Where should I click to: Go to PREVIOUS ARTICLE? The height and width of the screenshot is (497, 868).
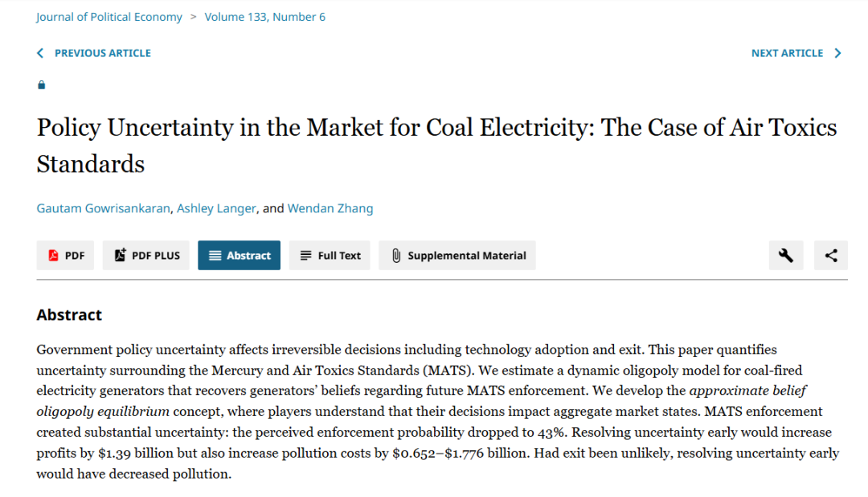(x=102, y=53)
